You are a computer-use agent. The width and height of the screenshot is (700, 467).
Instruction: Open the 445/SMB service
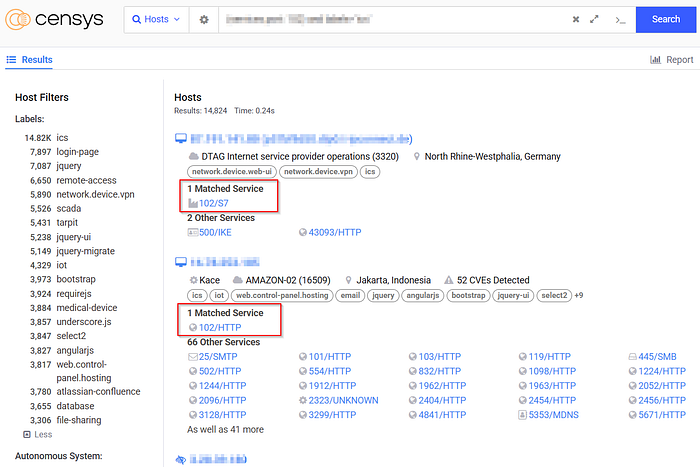coord(657,357)
